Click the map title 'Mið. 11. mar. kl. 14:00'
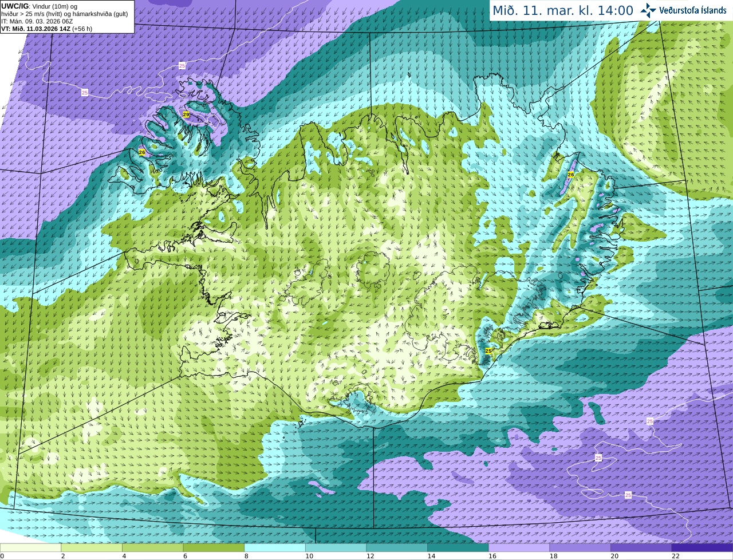 click(563, 10)
